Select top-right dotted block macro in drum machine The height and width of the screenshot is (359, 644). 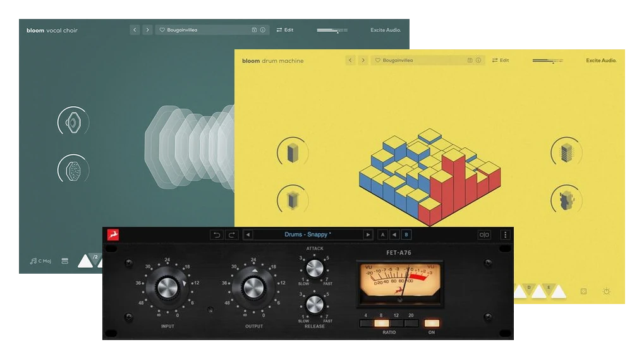coord(566,153)
